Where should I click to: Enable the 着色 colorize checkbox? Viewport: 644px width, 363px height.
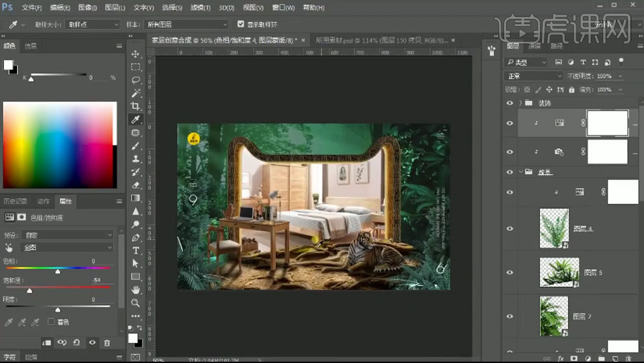click(x=51, y=321)
